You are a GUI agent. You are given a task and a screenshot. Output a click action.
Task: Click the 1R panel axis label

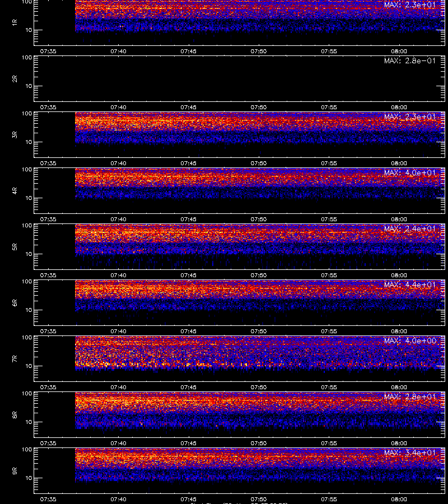click(15, 22)
